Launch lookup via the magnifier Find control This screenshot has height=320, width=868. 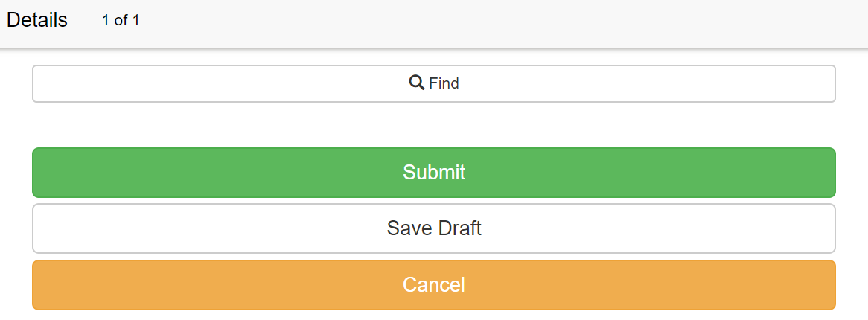click(433, 83)
